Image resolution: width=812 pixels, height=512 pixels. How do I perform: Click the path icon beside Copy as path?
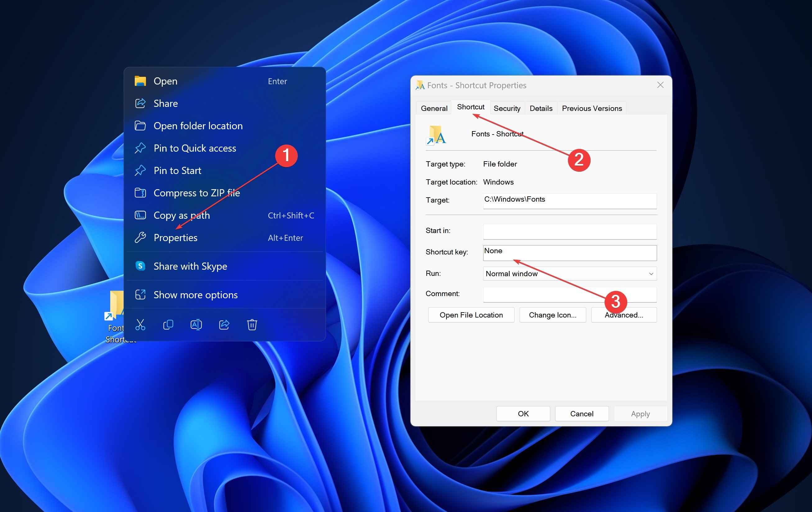click(140, 215)
